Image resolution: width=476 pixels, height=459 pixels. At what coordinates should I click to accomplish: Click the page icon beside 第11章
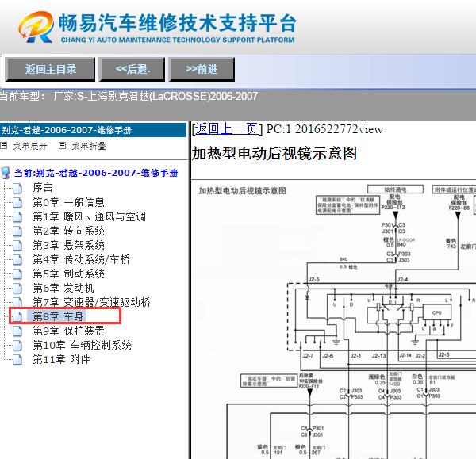(x=17, y=360)
